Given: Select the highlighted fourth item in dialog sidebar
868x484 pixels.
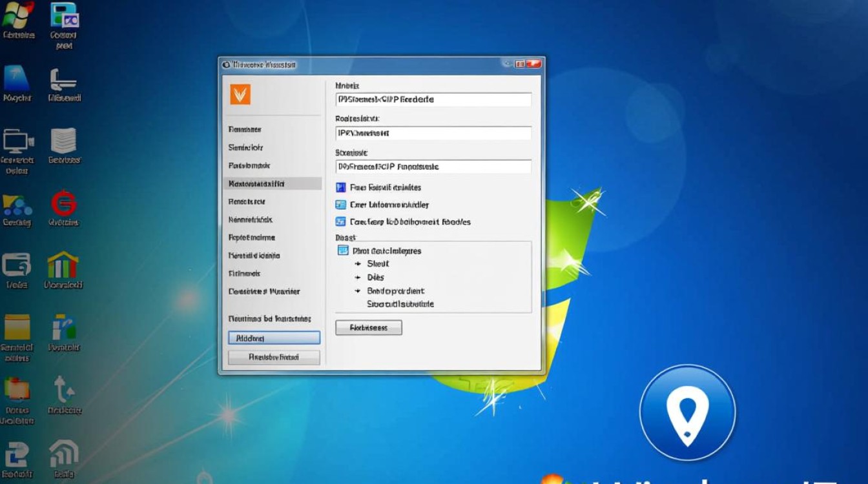Looking at the screenshot, I should (272, 184).
